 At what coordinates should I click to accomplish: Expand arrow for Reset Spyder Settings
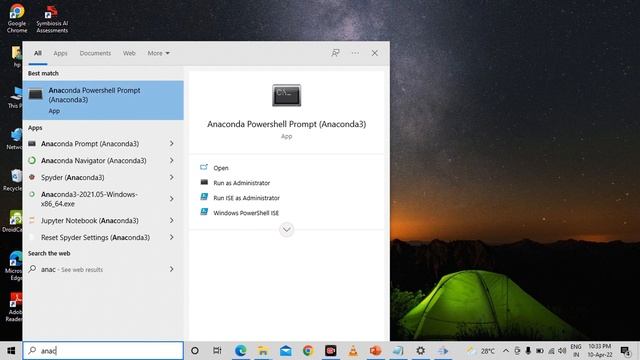point(171,237)
